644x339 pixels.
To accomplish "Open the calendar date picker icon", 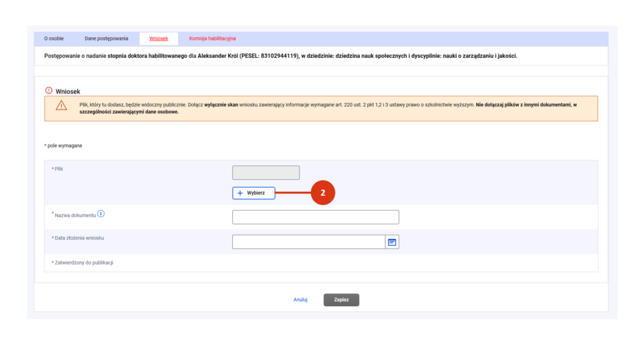I will pos(392,242).
